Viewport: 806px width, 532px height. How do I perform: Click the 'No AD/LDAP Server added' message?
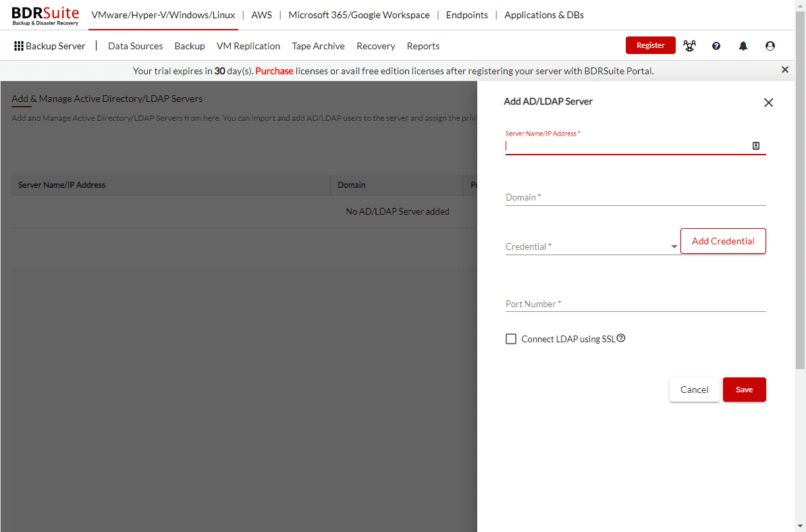click(398, 211)
